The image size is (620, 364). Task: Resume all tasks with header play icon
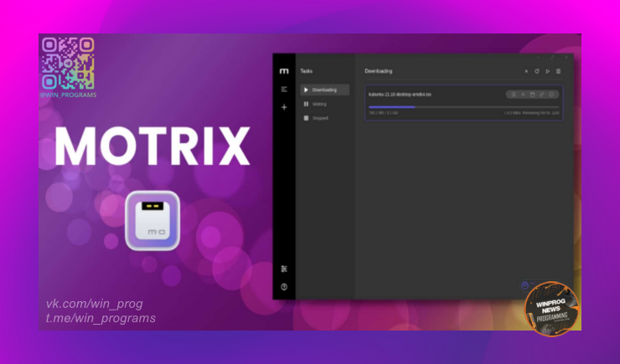tap(548, 71)
